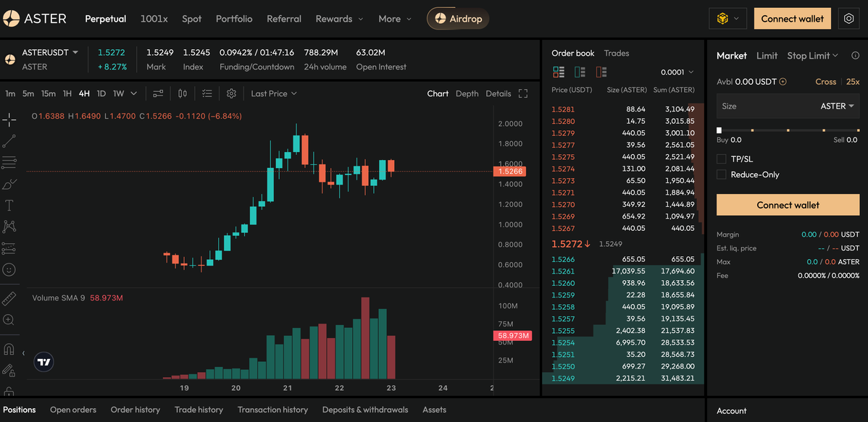Expand chart to fullscreen
The image size is (868, 422).
[523, 93]
